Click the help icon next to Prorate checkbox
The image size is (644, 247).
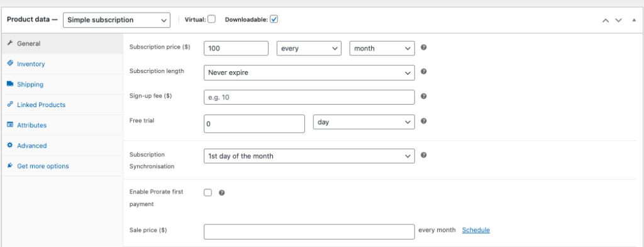[222, 193]
